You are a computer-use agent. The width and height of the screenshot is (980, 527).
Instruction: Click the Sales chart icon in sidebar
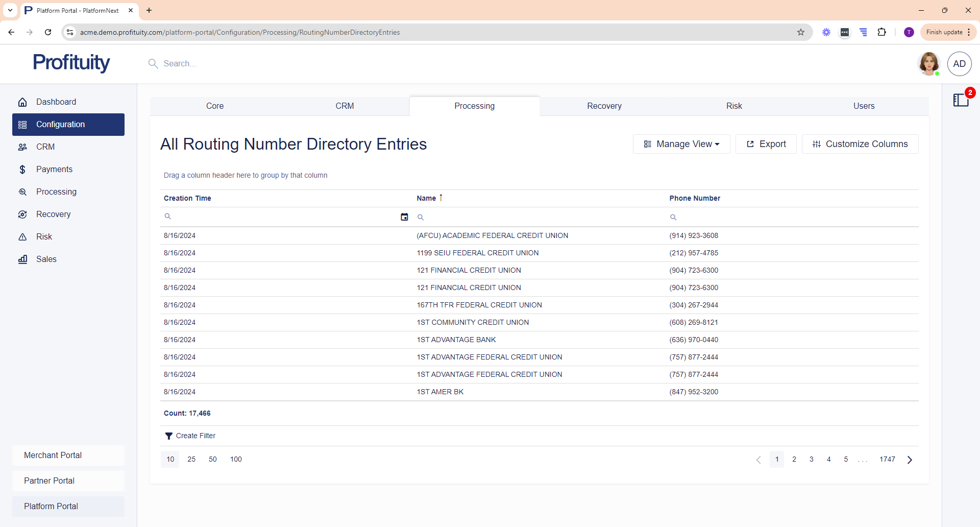(x=22, y=259)
